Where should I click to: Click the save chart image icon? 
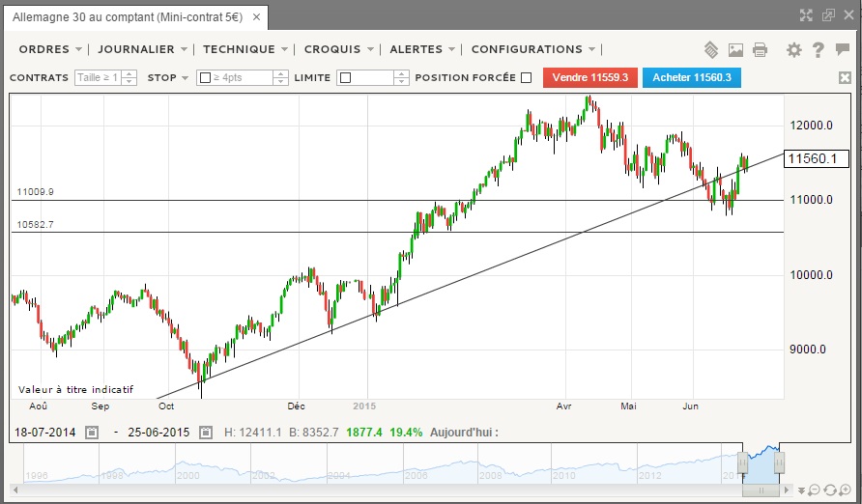tap(735, 50)
